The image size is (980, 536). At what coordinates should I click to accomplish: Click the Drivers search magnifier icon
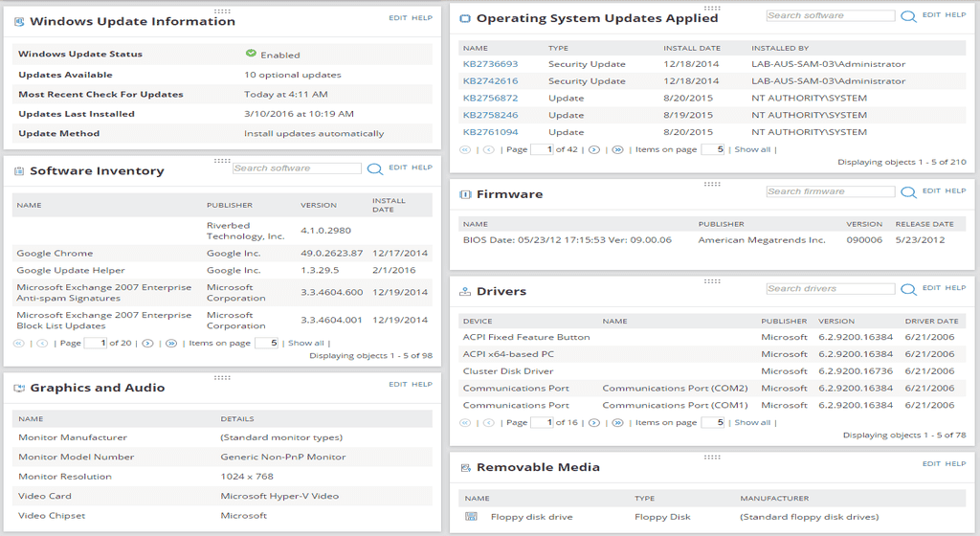point(908,289)
